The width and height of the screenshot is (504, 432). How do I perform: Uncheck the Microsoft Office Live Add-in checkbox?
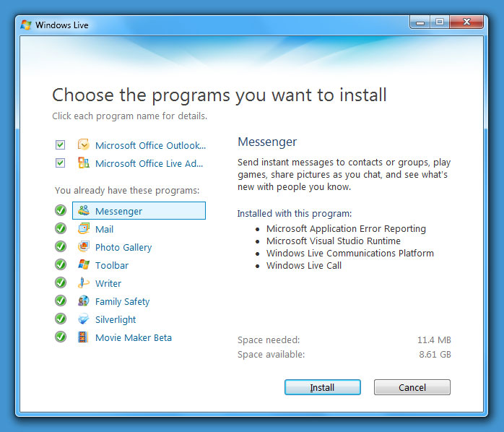[x=60, y=163]
